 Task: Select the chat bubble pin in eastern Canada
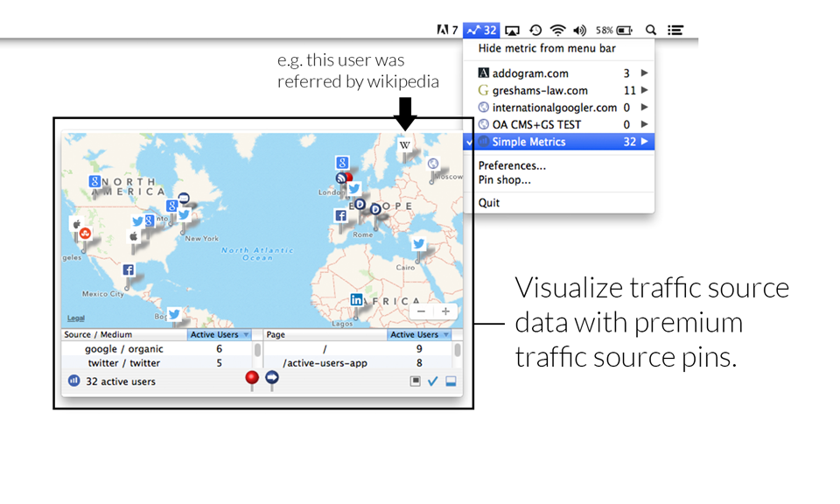coord(184,198)
